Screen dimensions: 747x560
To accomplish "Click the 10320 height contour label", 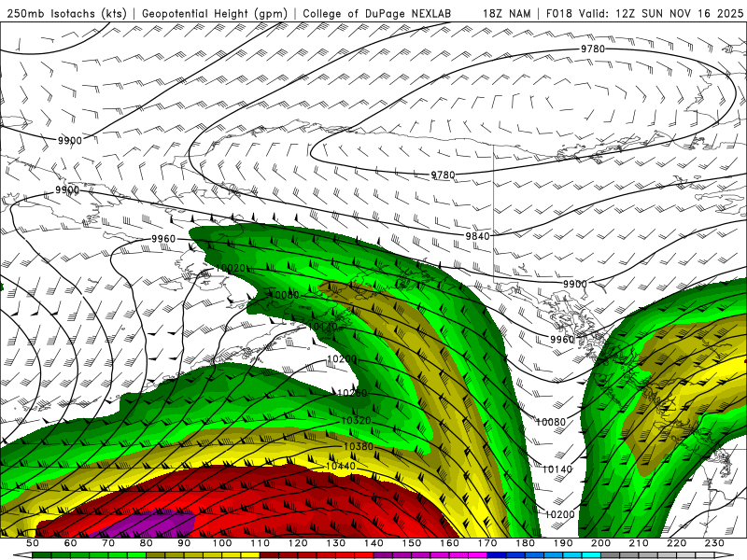I will (356, 421).
